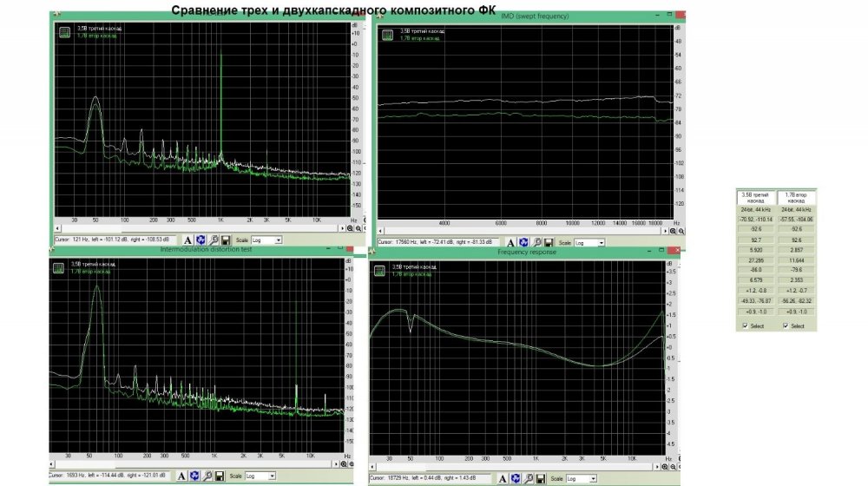The height and width of the screenshot is (486, 868).
Task: Zoom in the graph in the Cursor 121 Hz window
Action: (x=350, y=228)
